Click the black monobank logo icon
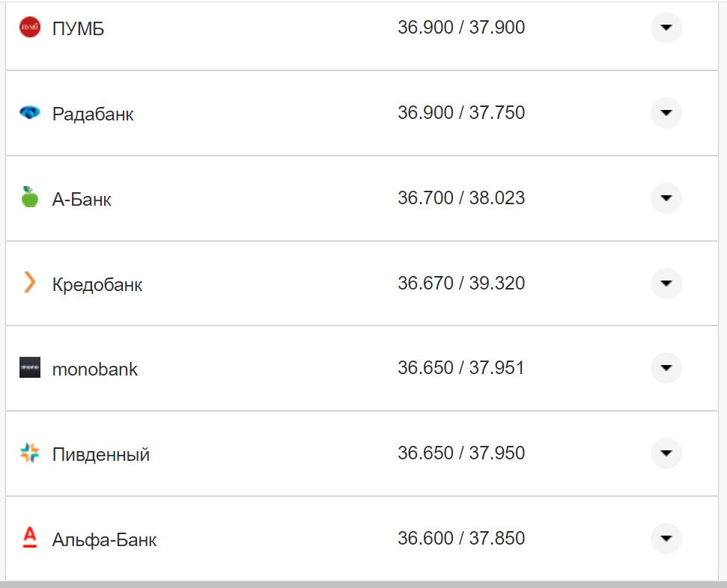727x588 pixels. coord(30,368)
